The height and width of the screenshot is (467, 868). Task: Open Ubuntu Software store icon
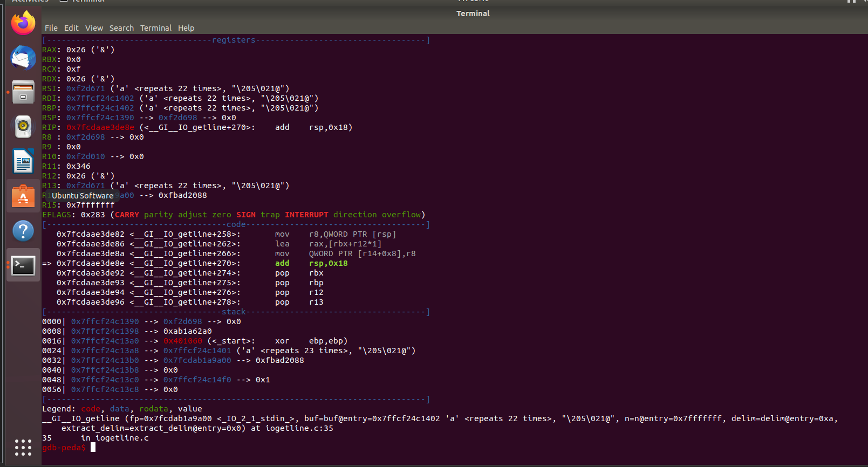(23, 196)
